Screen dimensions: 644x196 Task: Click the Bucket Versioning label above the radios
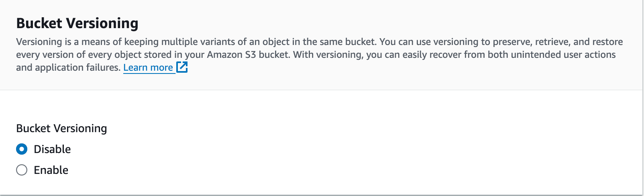click(x=61, y=128)
